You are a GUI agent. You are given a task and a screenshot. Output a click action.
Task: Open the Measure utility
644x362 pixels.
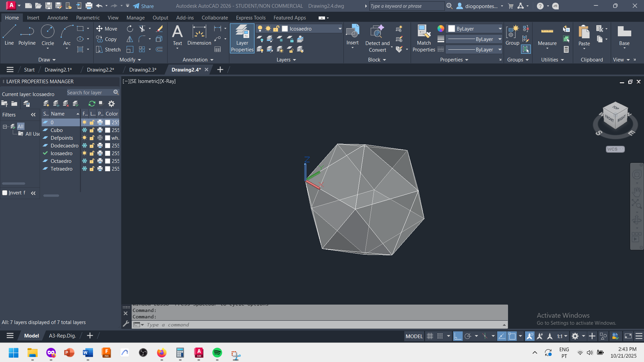click(x=547, y=35)
